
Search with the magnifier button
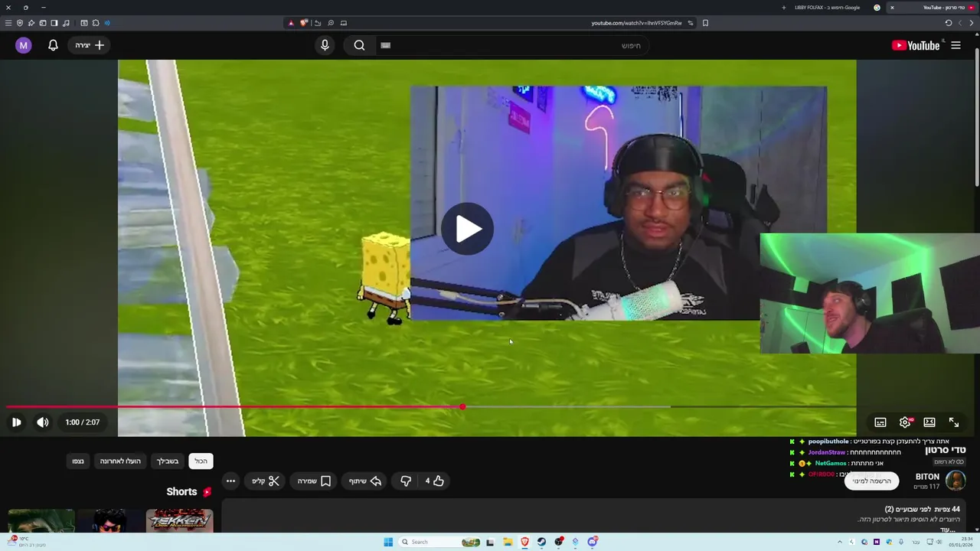pos(359,45)
